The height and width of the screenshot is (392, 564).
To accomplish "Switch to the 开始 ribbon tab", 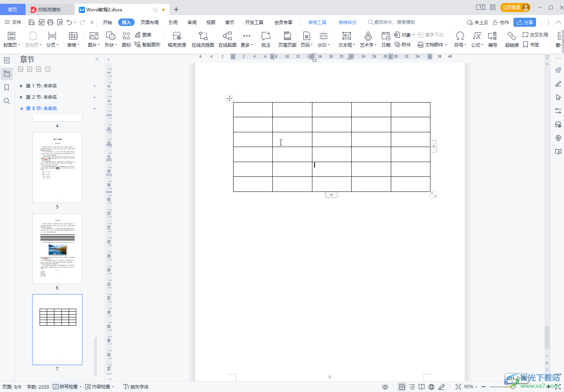I will 108,22.
